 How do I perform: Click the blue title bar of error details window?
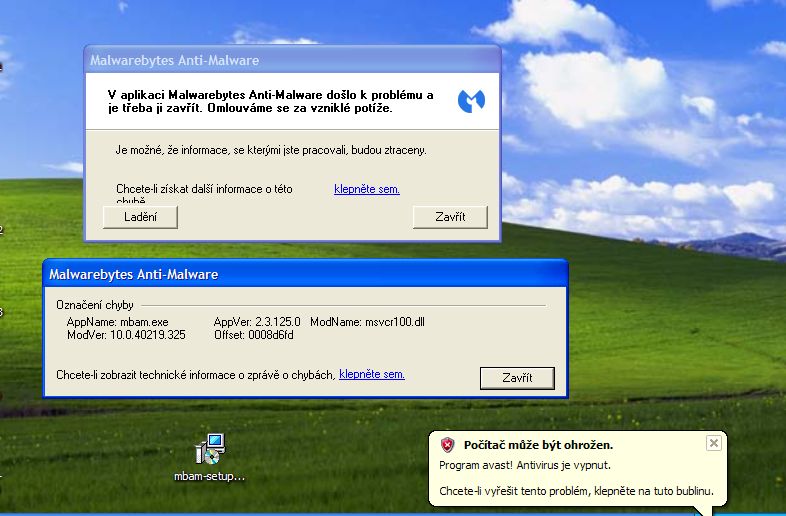[x=305, y=274]
